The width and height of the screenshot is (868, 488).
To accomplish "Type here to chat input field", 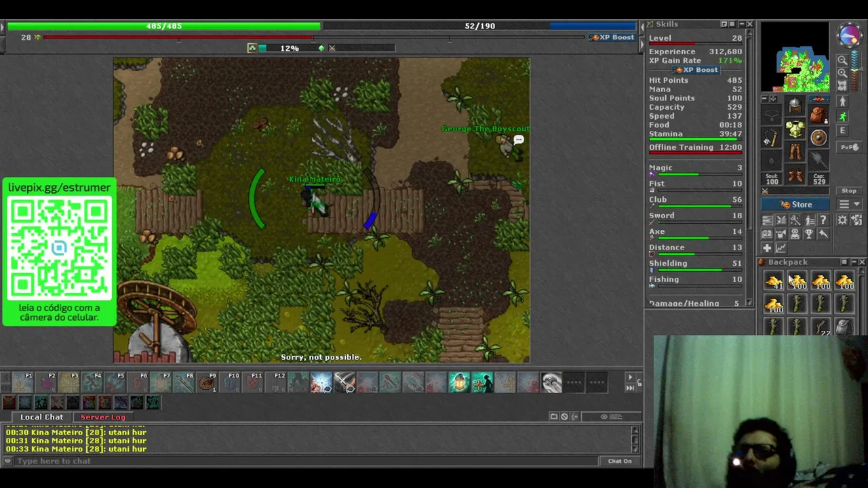I will (x=305, y=461).
